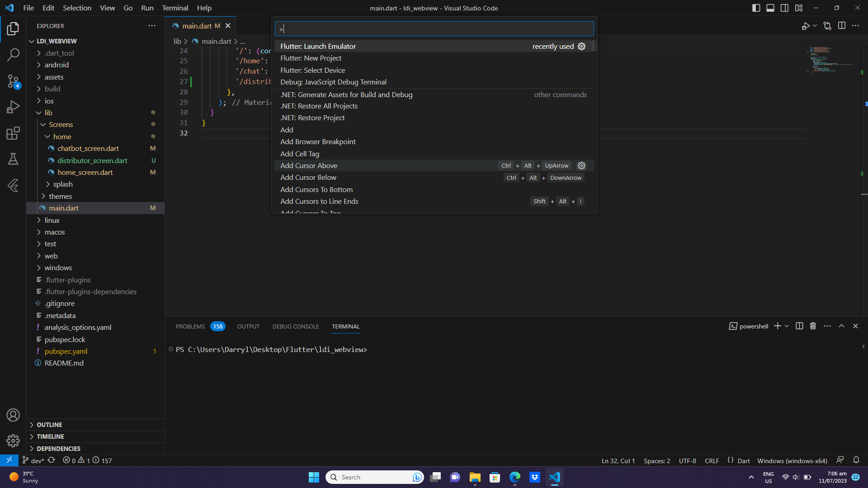The width and height of the screenshot is (868, 488).
Task: Open the File menu
Action: (x=28, y=8)
